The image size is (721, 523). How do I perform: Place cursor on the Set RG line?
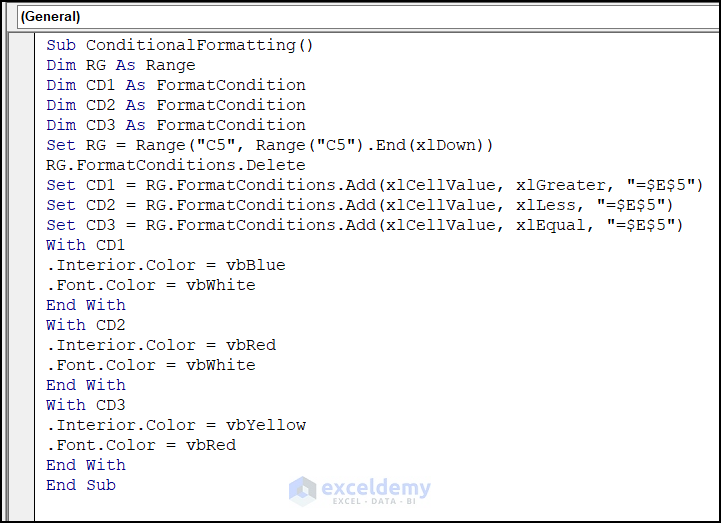[270, 145]
